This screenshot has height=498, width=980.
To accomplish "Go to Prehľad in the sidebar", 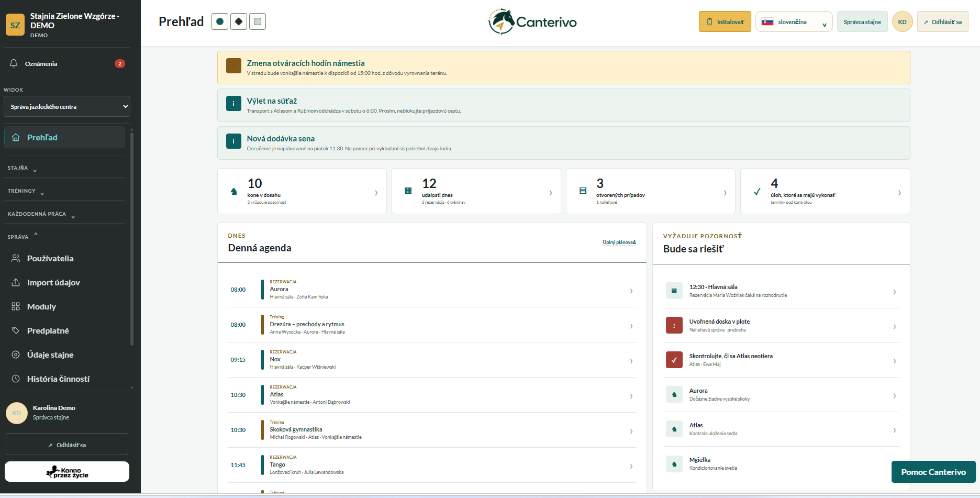I will 64,137.
